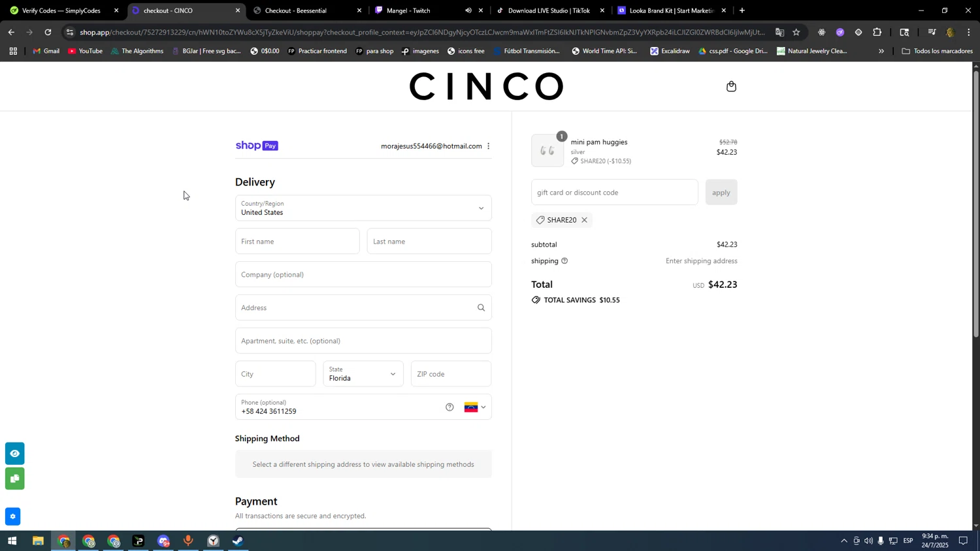The width and height of the screenshot is (980, 551).
Task: Open File Explorer from taskbar
Action: click(38, 541)
